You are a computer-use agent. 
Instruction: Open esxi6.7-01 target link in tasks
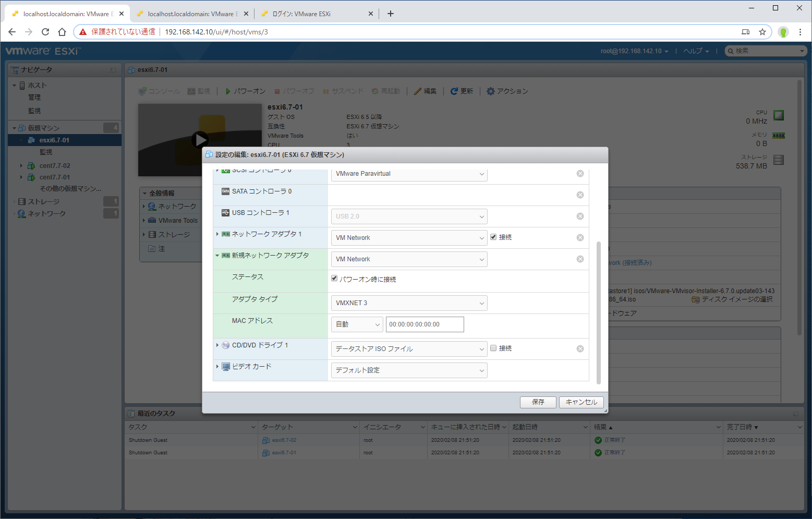(284, 453)
